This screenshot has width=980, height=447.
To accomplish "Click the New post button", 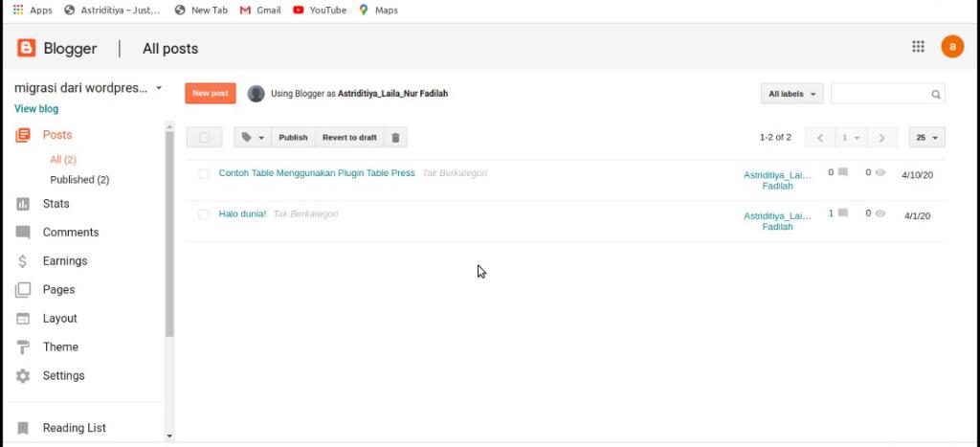I will click(210, 94).
